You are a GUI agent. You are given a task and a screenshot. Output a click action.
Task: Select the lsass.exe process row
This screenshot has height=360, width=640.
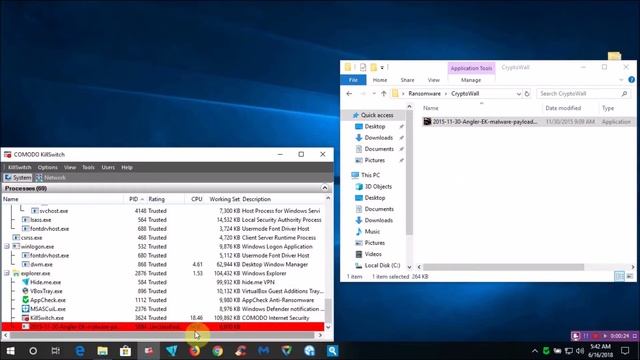[163, 220]
